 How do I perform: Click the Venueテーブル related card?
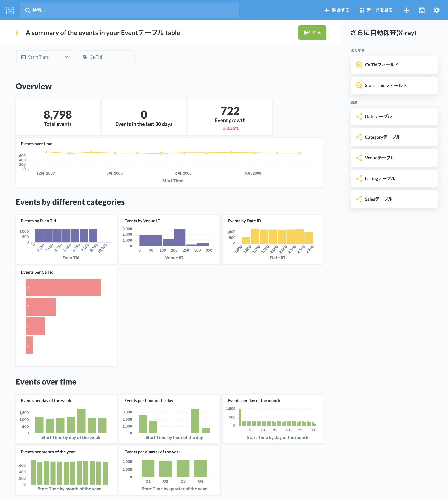coord(394,158)
